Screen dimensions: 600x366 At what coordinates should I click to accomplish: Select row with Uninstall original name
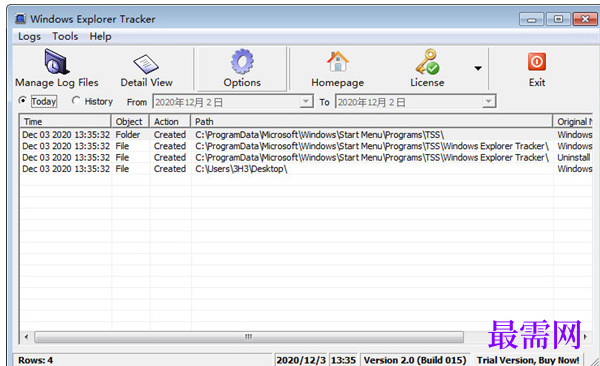(306, 157)
